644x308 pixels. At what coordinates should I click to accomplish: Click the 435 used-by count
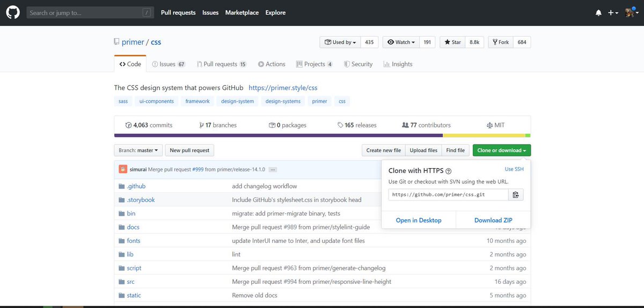(369, 42)
